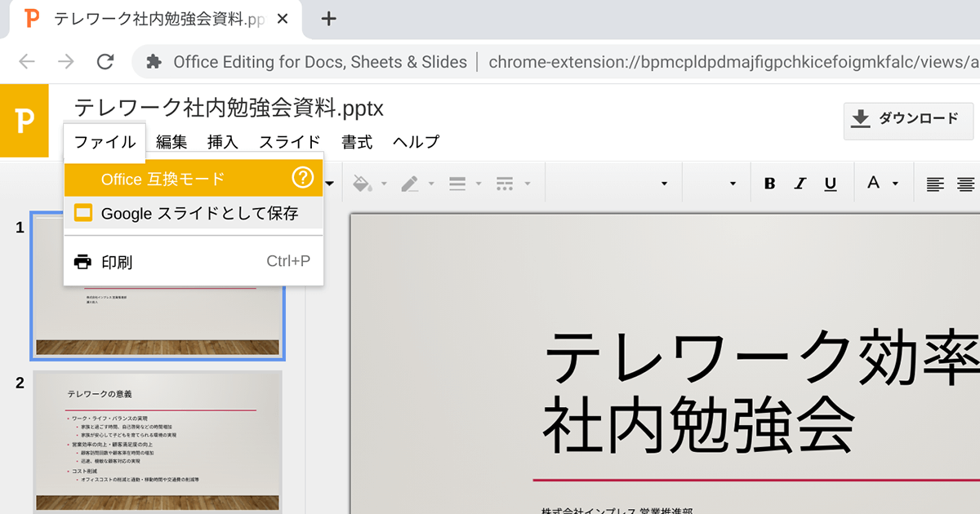Click the Ctrl+P shortcut label
Screen dimensions: 980x514
[x=288, y=262]
